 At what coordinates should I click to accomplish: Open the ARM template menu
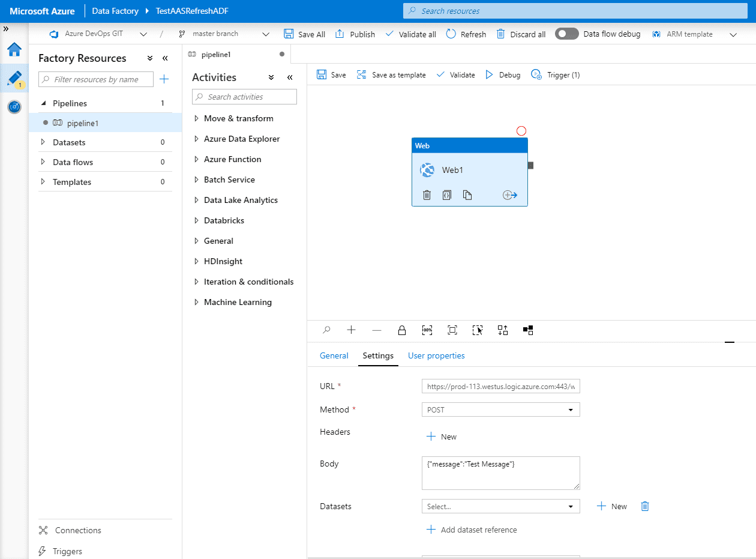point(694,34)
